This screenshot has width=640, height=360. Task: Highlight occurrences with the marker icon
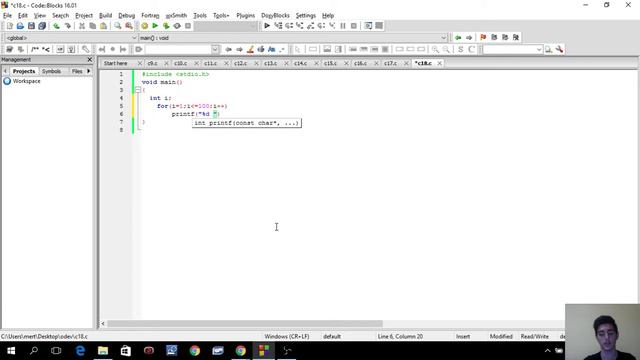click(250, 49)
